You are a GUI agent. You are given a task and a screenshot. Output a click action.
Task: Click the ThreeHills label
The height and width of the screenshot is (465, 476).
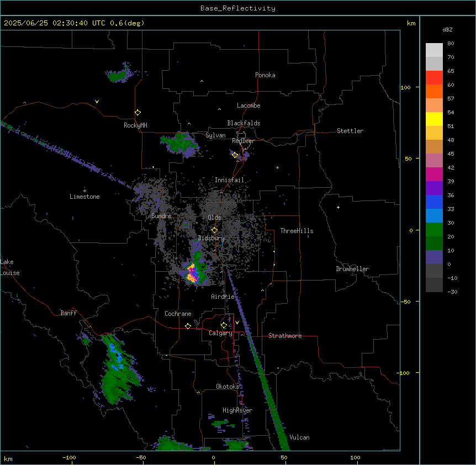[x=297, y=231]
